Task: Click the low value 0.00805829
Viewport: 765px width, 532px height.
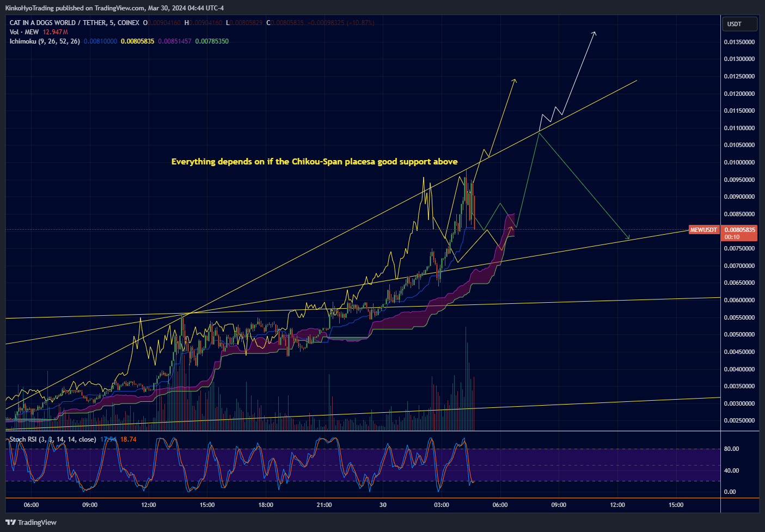Action: (x=246, y=23)
